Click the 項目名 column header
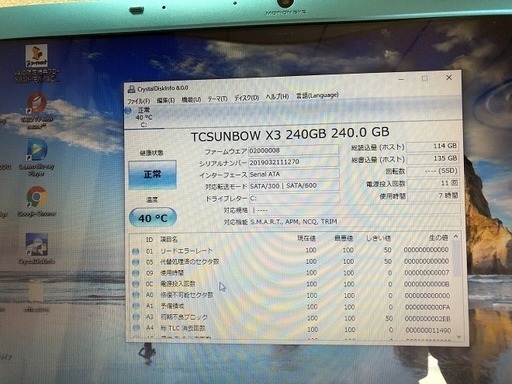Screen dimensions: 512x384 pos(169,239)
